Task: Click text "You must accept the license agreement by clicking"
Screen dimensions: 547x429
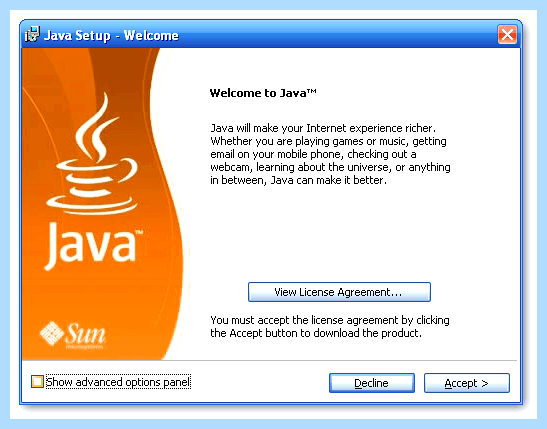Action: (330, 320)
